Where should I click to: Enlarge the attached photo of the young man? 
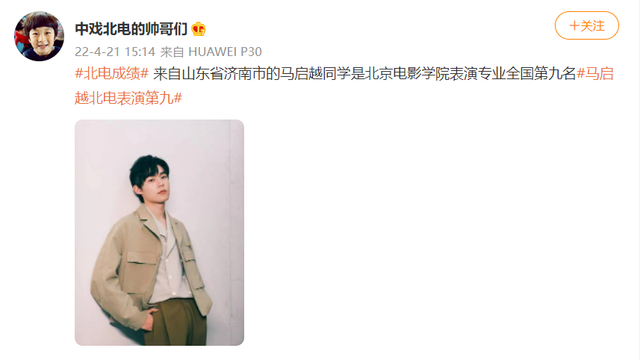tap(159, 233)
